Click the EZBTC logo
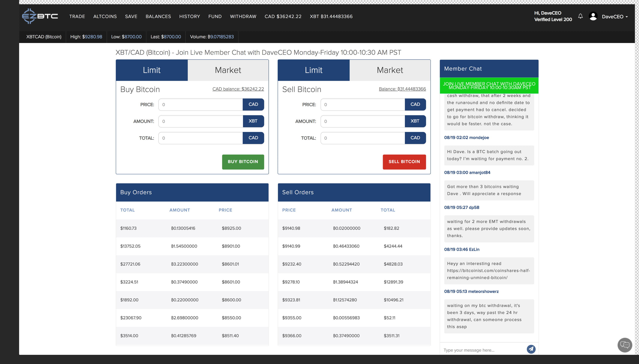Image resolution: width=639 pixels, height=364 pixels. [x=40, y=16]
